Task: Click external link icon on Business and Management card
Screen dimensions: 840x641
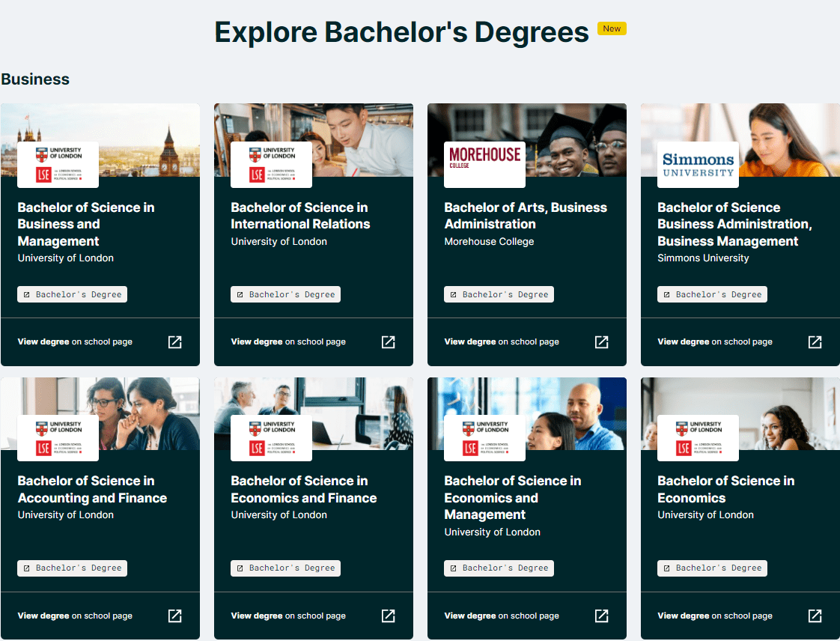Action: coord(174,342)
